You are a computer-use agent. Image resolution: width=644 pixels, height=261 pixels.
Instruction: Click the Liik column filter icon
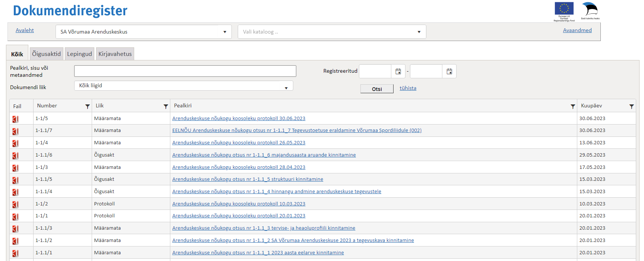pyautogui.click(x=166, y=106)
